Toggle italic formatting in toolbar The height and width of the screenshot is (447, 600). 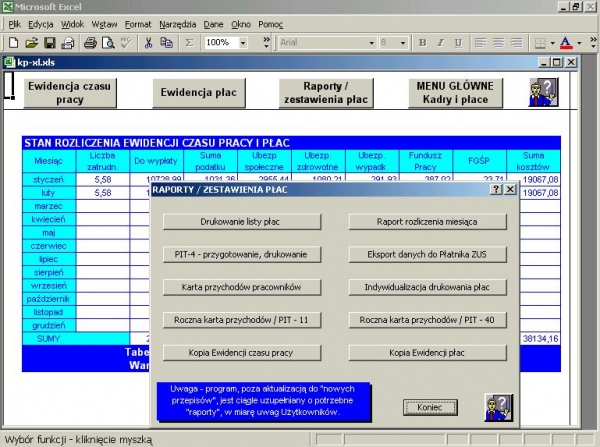(x=440, y=43)
